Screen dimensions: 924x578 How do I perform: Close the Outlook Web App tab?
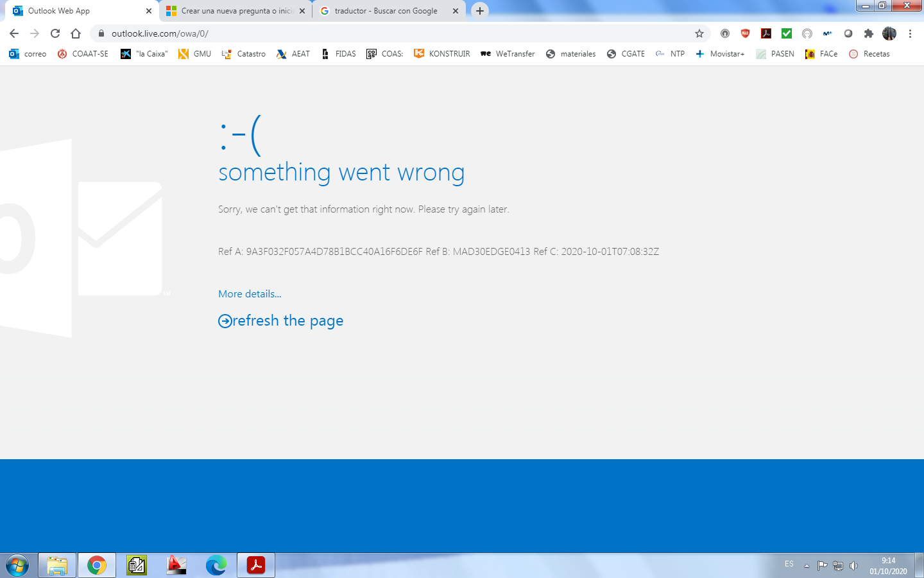point(148,11)
